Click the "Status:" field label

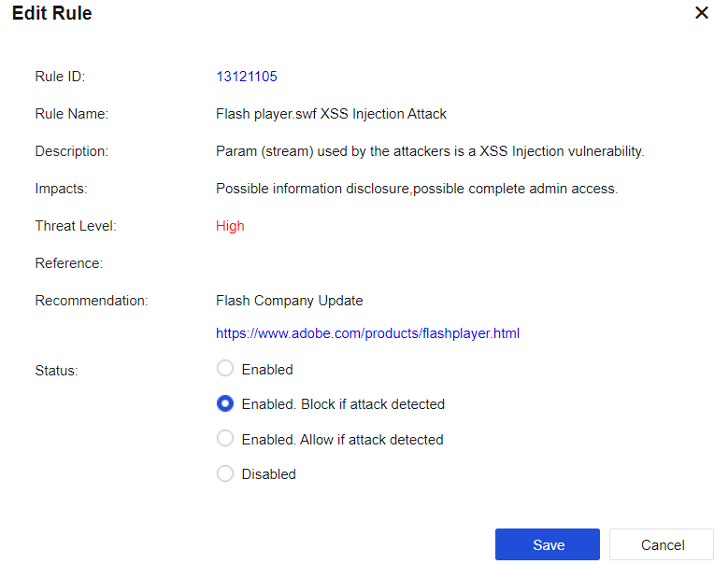56,371
